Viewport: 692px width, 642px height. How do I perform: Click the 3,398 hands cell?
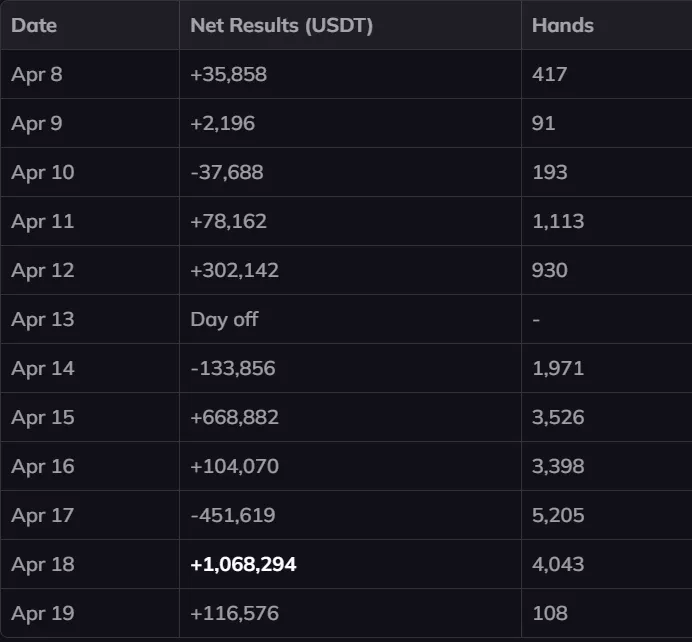558,466
